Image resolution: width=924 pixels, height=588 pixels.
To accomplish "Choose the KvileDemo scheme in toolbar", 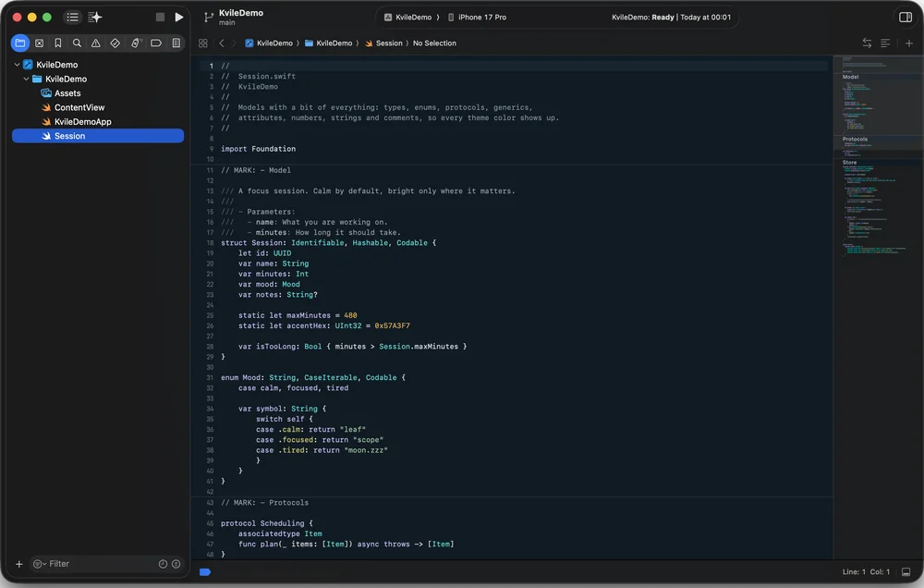I will 407,17.
